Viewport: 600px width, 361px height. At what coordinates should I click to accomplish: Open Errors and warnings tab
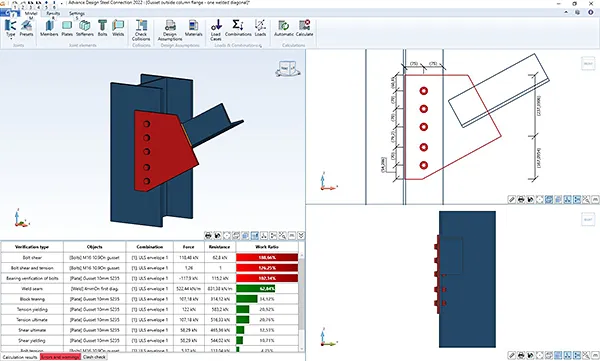click(60, 357)
